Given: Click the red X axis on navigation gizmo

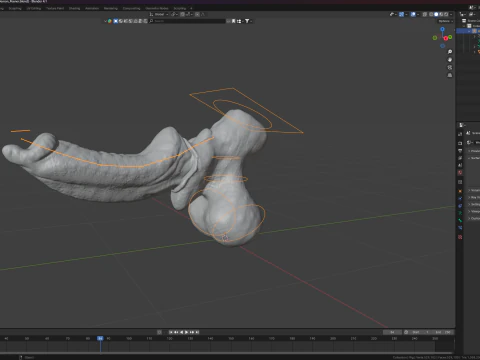Looking at the screenshot, I should point(446,39).
